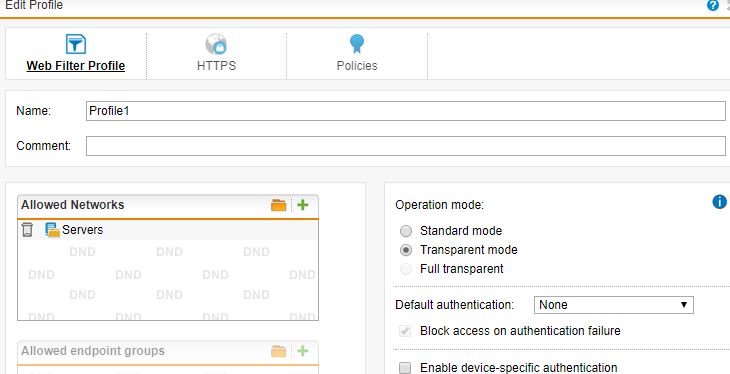
Task: Show Operation mode info icon
Action: pos(719,202)
